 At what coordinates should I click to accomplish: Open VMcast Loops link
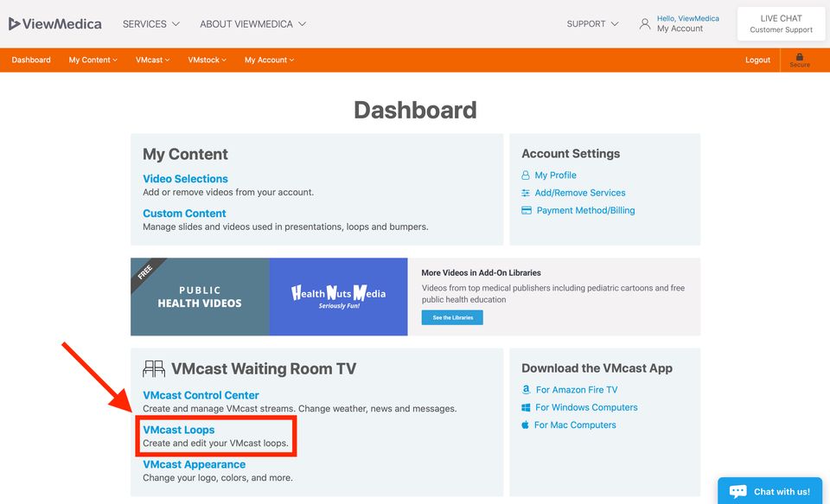coord(179,430)
